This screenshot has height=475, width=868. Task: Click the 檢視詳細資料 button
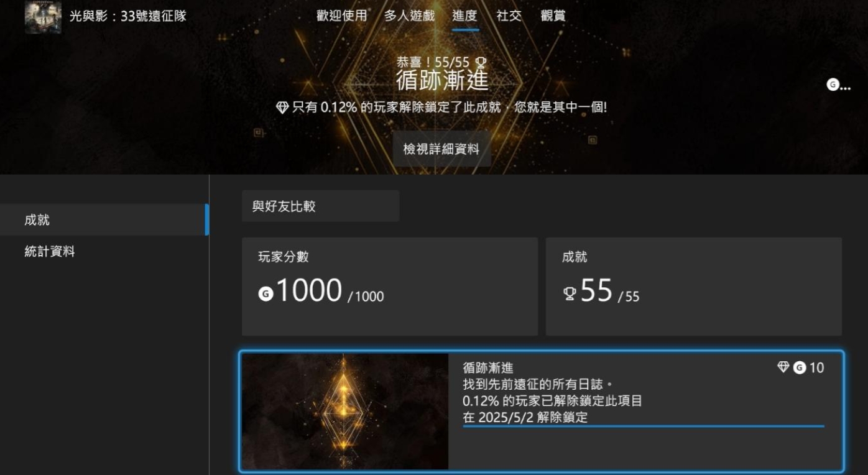coord(441,149)
